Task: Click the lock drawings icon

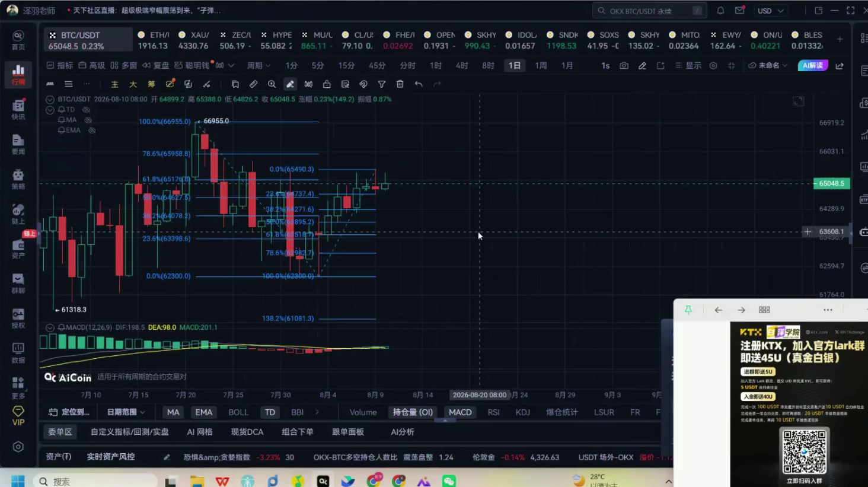Action: 327,84
